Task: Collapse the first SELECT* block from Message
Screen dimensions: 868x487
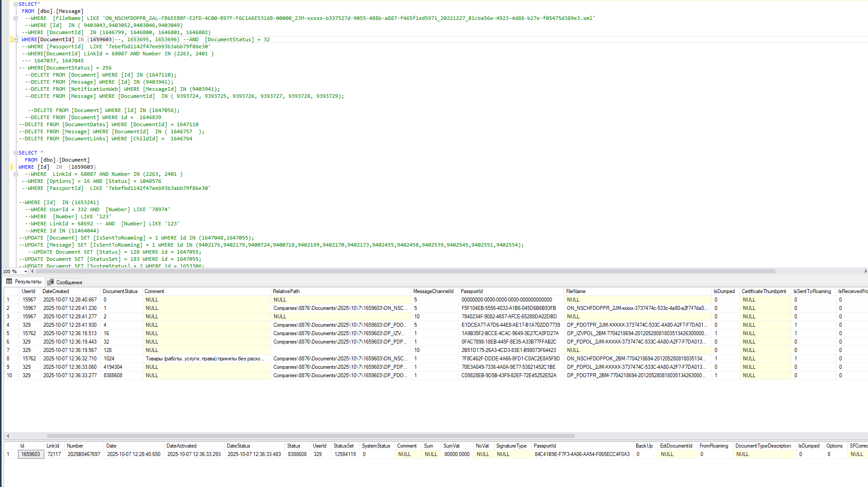Action: (16, 4)
